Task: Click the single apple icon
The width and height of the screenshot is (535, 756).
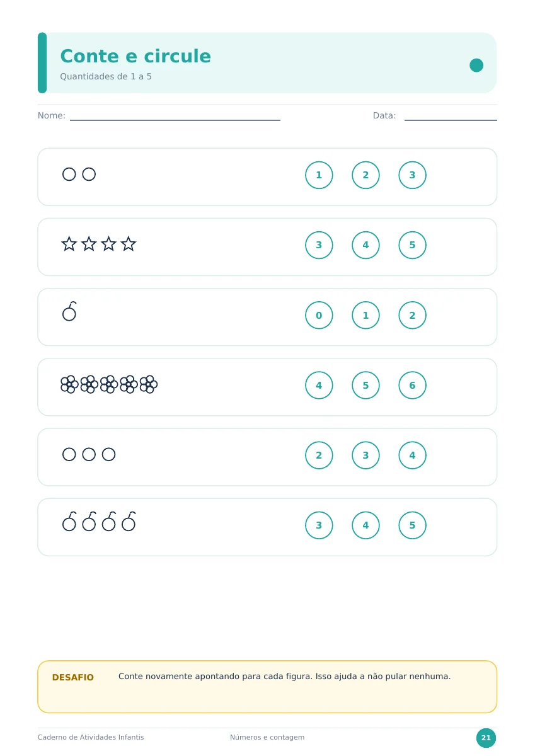Action: coord(69,311)
